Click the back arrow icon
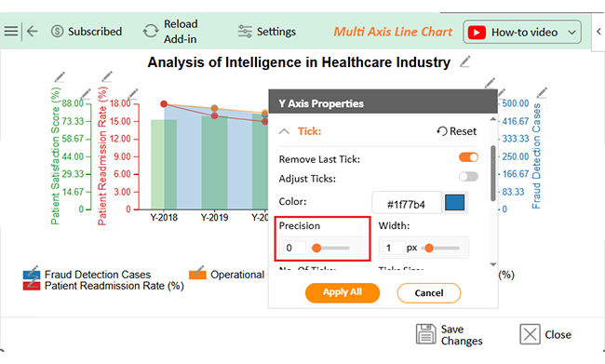The width and height of the screenshot is (605, 364). click(x=33, y=32)
